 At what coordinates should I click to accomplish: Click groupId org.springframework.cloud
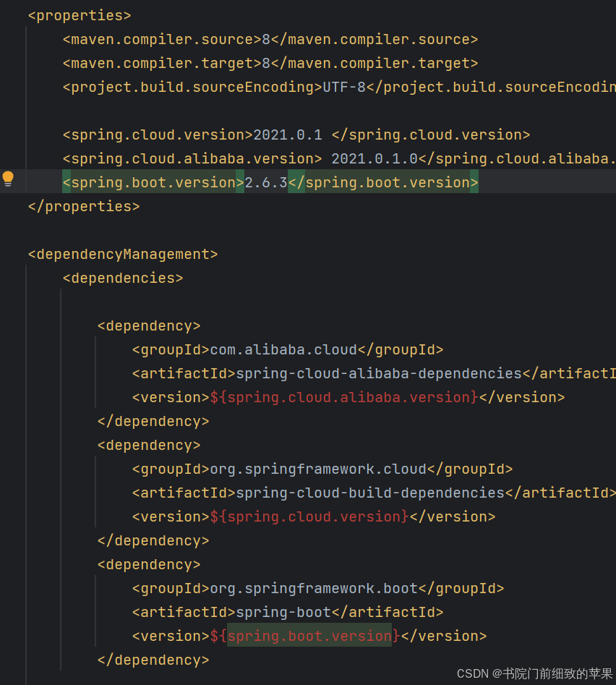coord(318,469)
